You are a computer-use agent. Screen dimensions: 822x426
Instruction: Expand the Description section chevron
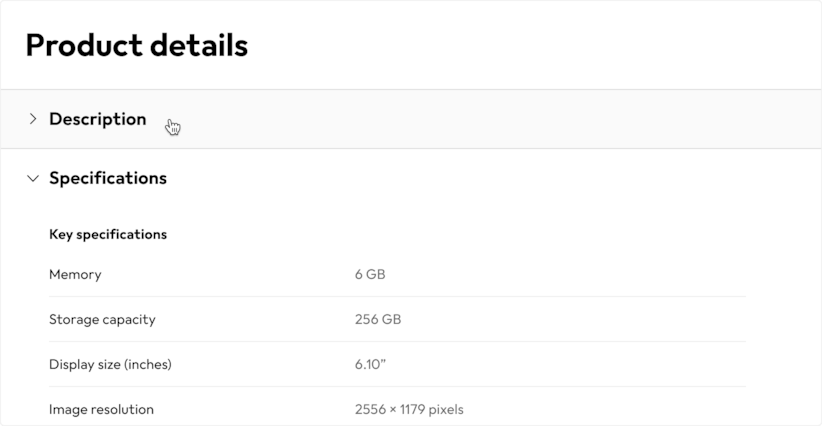[32, 119]
